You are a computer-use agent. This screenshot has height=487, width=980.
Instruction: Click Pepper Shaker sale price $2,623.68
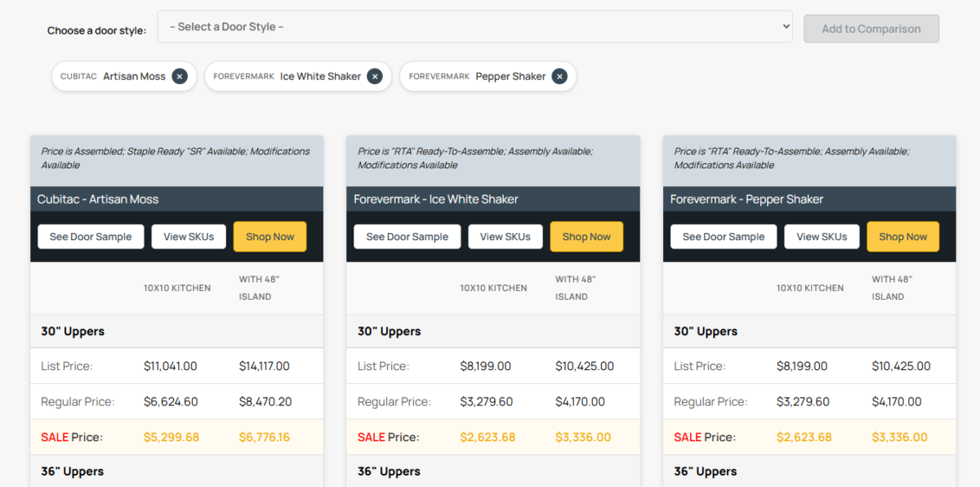pos(804,437)
